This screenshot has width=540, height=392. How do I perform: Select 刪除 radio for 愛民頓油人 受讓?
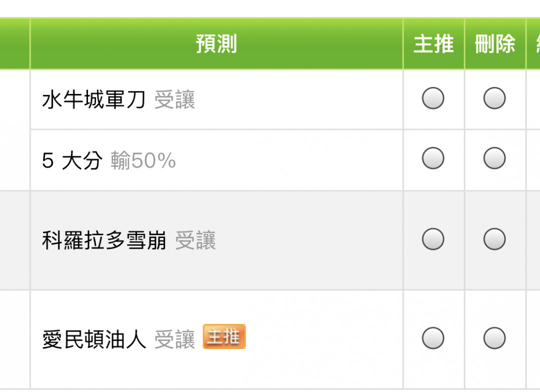(494, 338)
